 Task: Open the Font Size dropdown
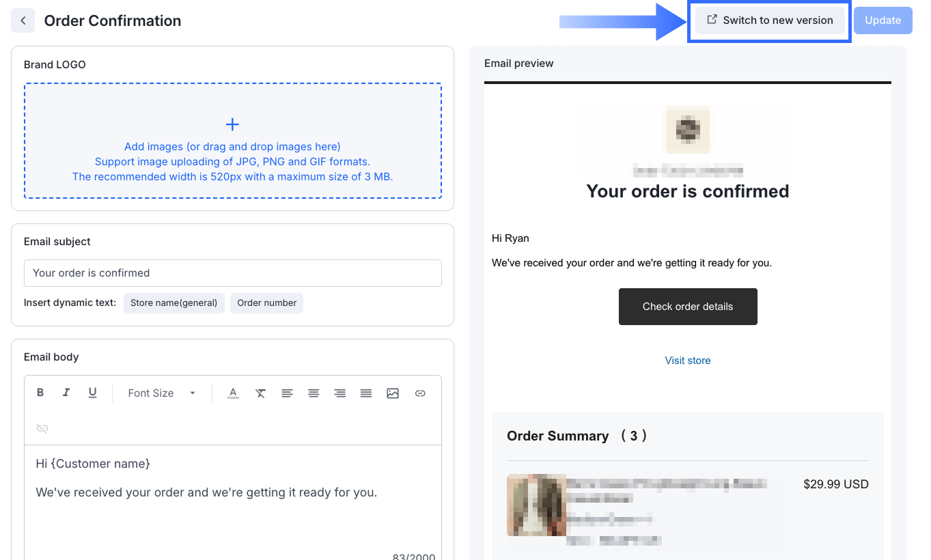tap(162, 393)
